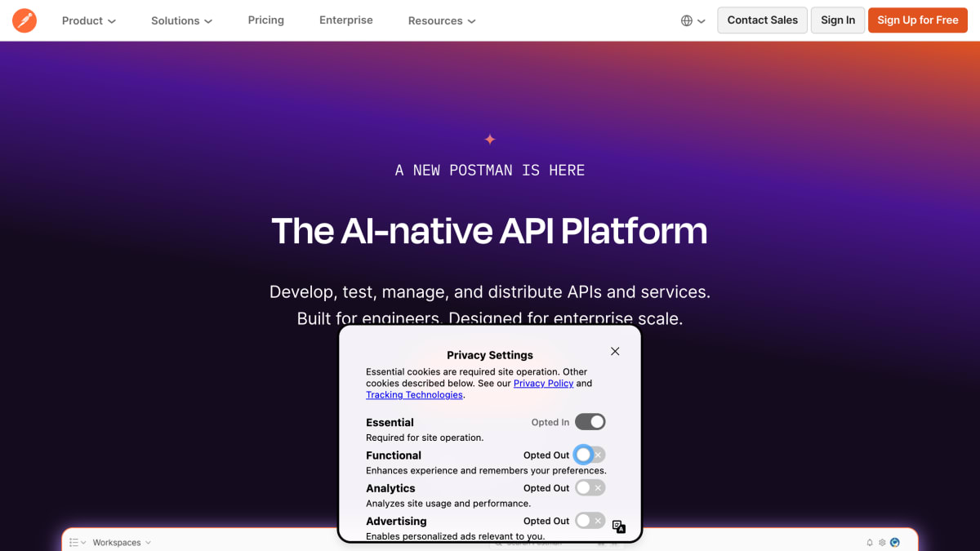
Task: Click the 'Advertising' cookie category heading
Action: click(x=396, y=521)
